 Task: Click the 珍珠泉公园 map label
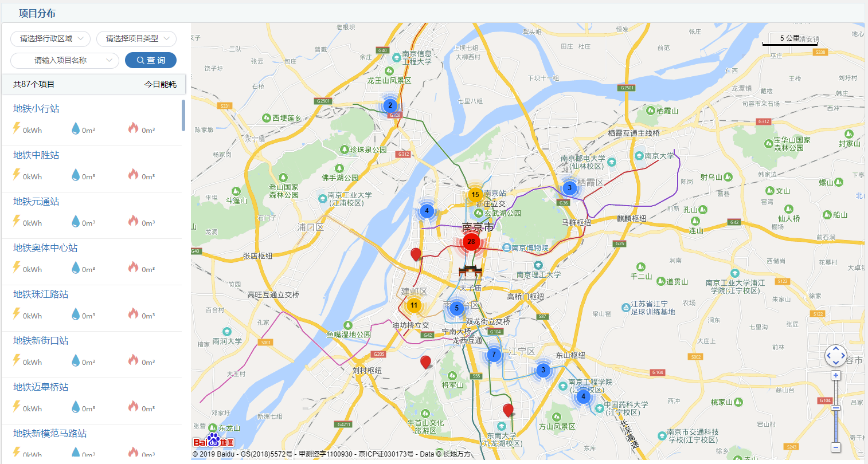[x=368, y=150]
